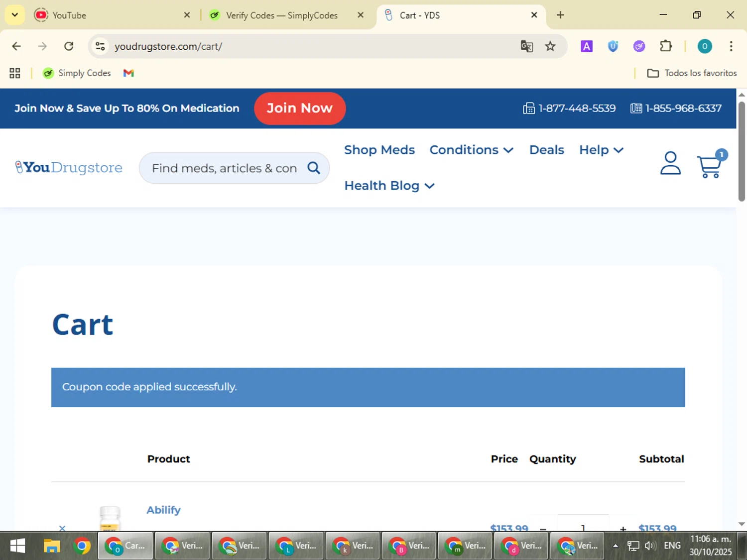Open Simply Codes bookmark

77,73
